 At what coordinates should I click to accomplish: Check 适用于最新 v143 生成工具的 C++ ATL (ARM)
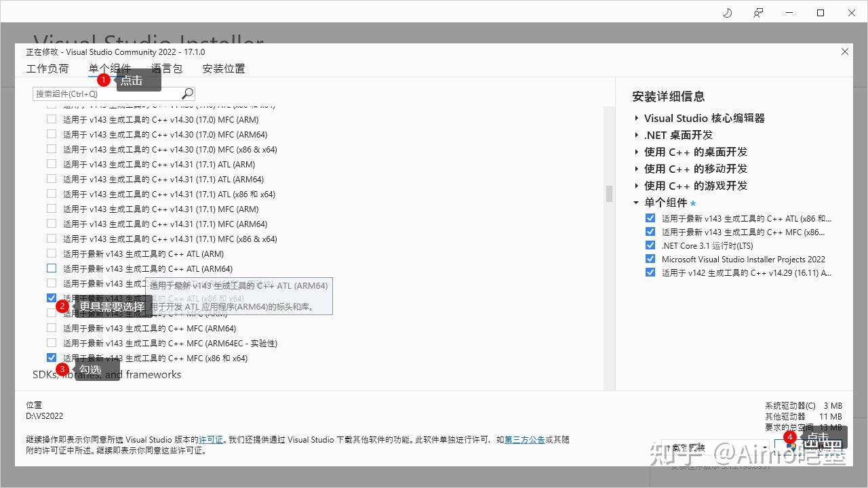(51, 253)
